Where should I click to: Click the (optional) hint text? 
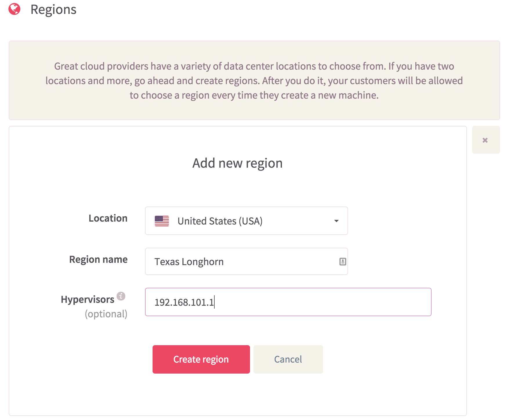[106, 314]
